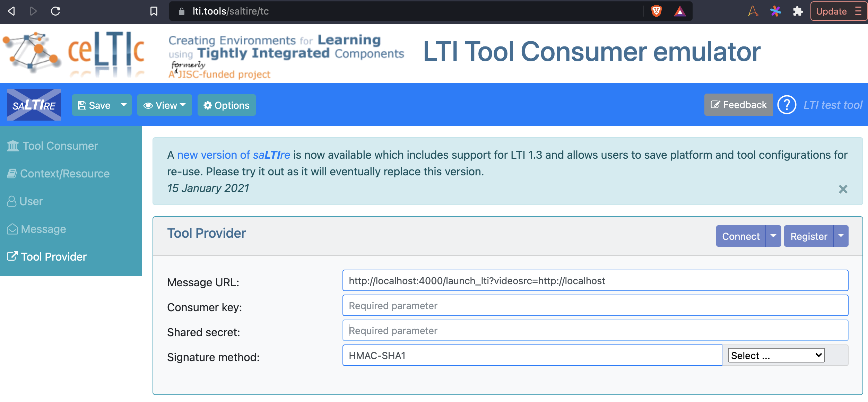
Task: Follow the new version of saLTIre link
Action: pyautogui.click(x=233, y=155)
